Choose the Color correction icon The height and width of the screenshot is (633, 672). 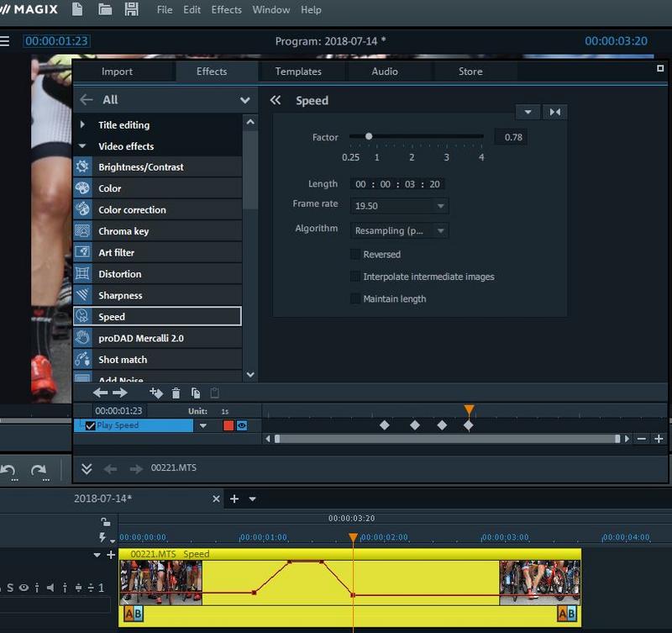(x=82, y=209)
